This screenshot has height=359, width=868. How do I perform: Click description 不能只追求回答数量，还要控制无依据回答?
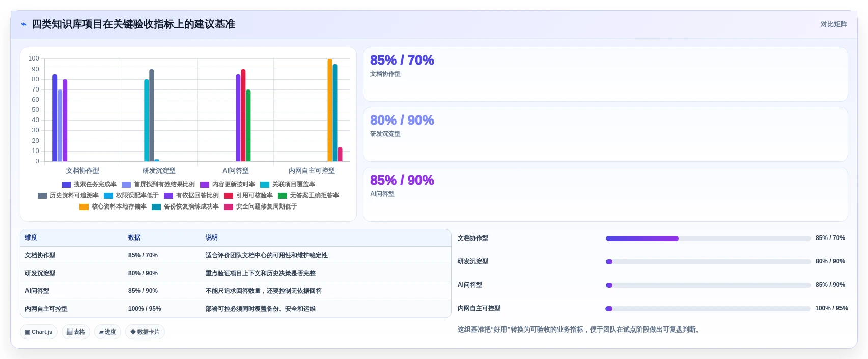pyautogui.click(x=264, y=291)
